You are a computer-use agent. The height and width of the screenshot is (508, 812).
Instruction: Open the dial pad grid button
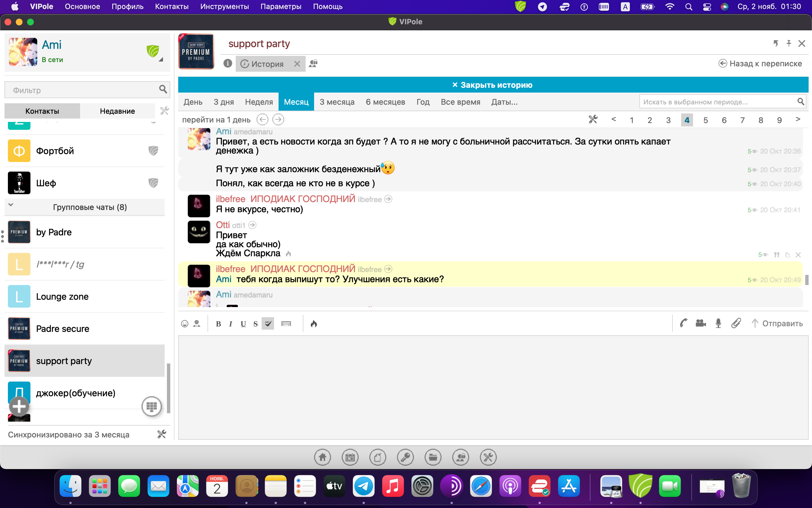pyautogui.click(x=152, y=406)
